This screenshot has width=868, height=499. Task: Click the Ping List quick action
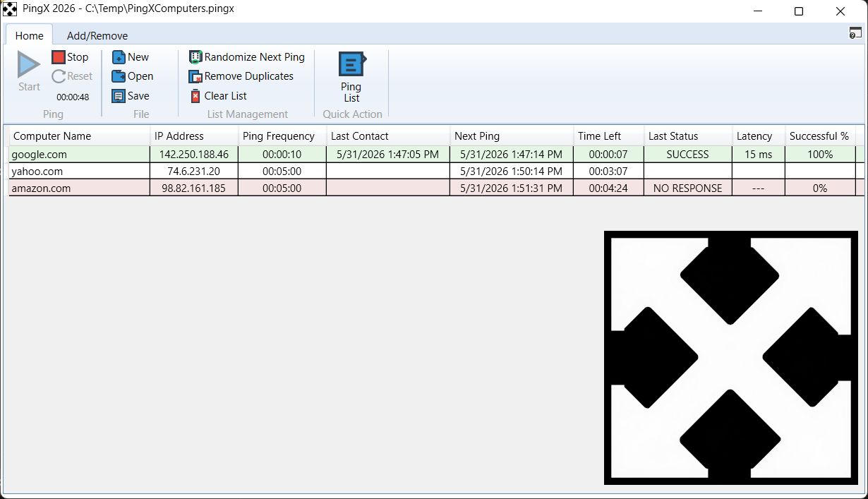click(x=351, y=77)
